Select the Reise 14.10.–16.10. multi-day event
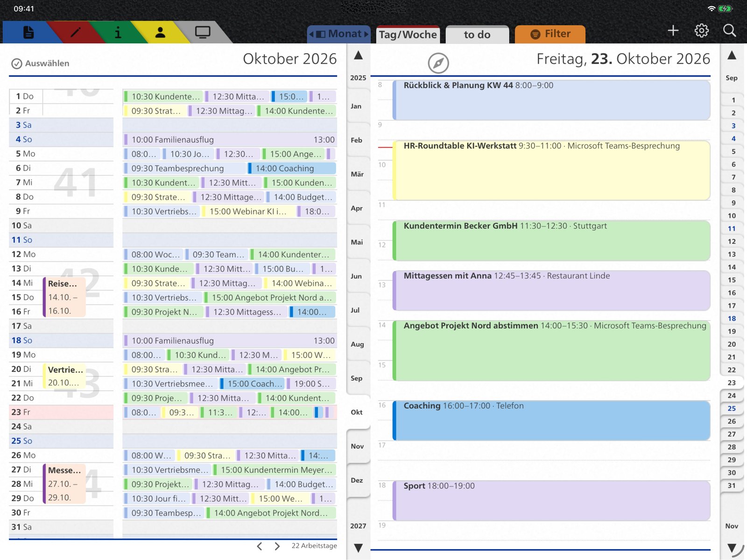Image resolution: width=747 pixels, height=560 pixels. coord(64,297)
